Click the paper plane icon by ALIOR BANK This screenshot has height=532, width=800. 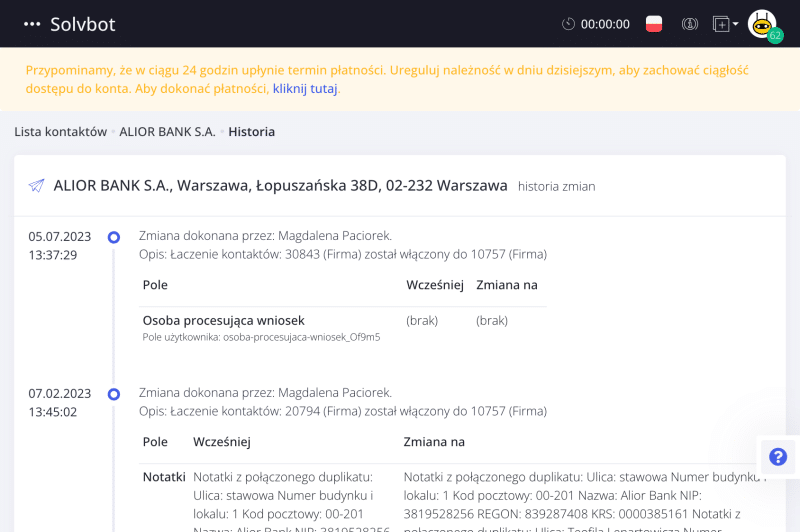37,186
